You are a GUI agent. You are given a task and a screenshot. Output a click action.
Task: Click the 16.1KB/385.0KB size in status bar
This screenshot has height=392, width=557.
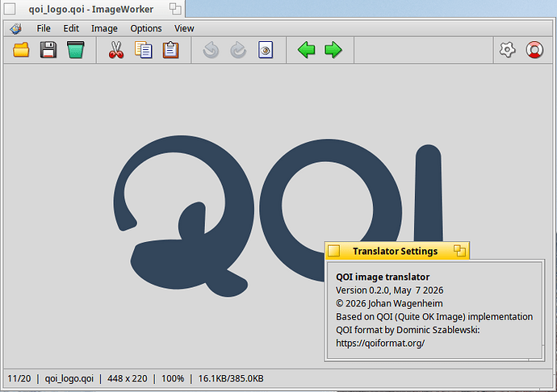point(231,378)
